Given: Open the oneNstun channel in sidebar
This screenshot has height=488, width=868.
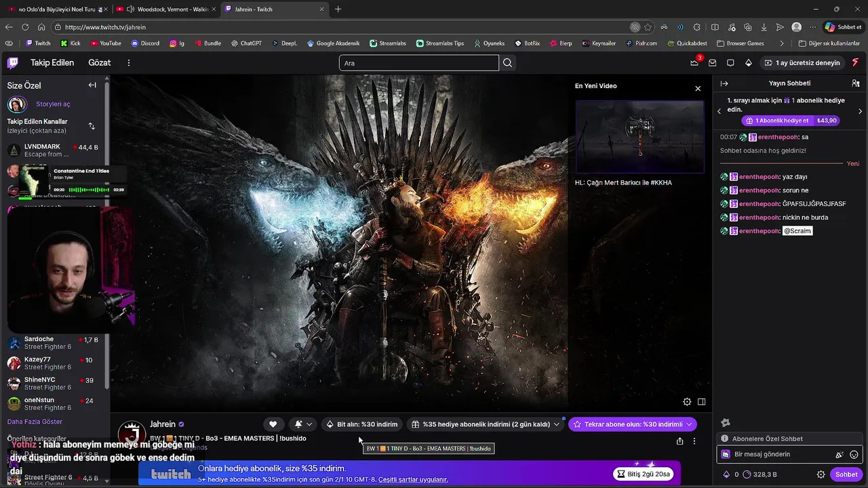Looking at the screenshot, I should click(54, 404).
